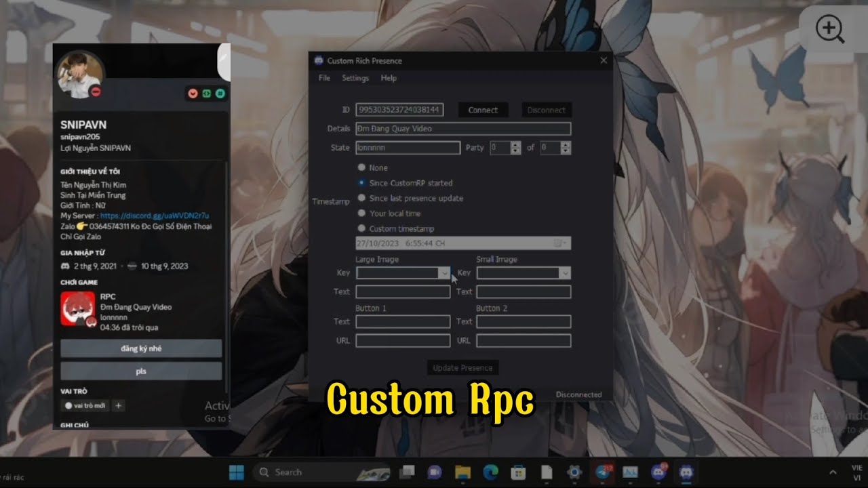Click the Details text field

click(463, 129)
